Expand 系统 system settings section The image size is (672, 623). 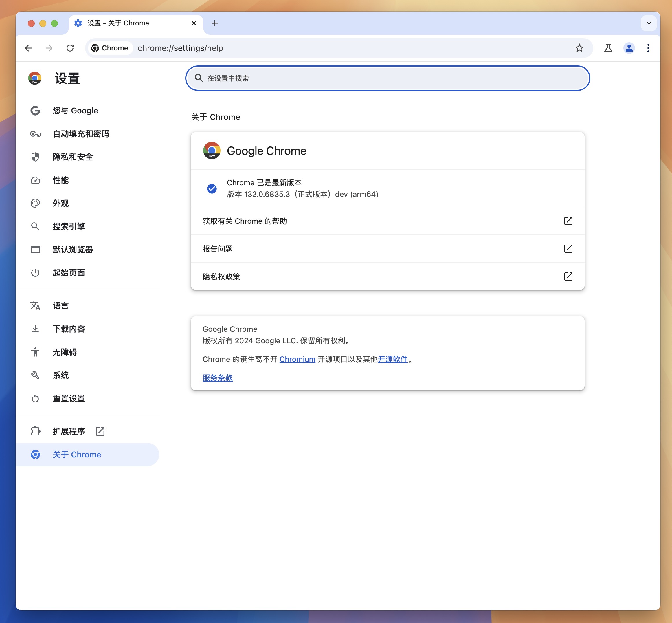[61, 375]
